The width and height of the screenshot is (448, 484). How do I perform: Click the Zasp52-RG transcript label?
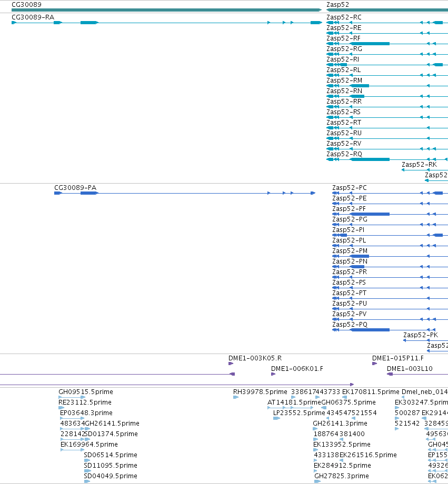click(x=344, y=49)
